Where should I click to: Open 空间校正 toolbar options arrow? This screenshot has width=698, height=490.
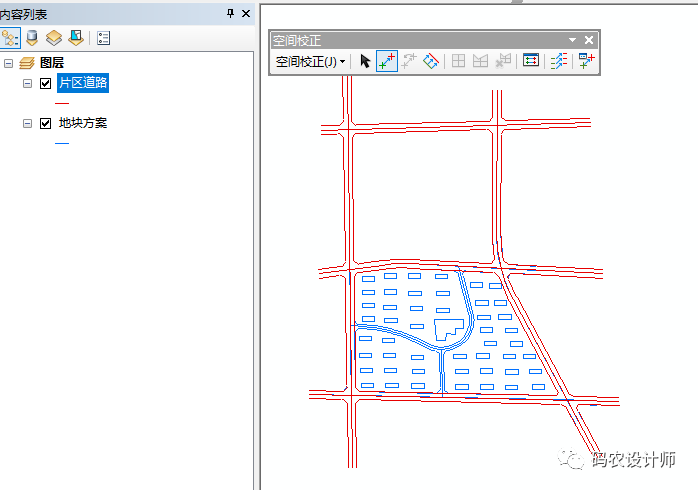click(x=573, y=40)
